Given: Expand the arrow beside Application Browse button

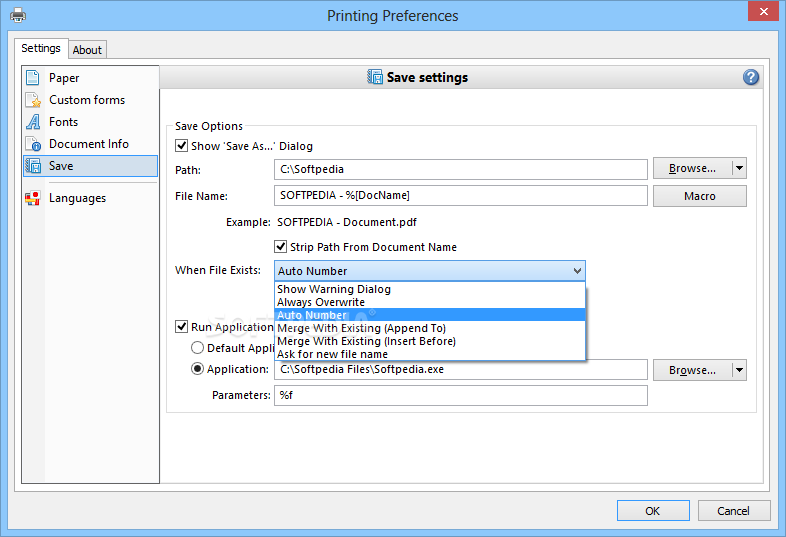Looking at the screenshot, I should pos(739,370).
